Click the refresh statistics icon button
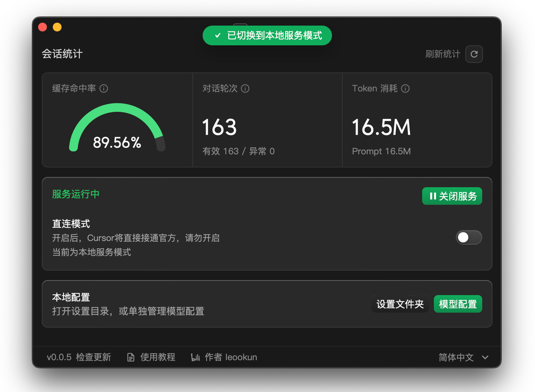The height and width of the screenshot is (392, 535). point(474,54)
